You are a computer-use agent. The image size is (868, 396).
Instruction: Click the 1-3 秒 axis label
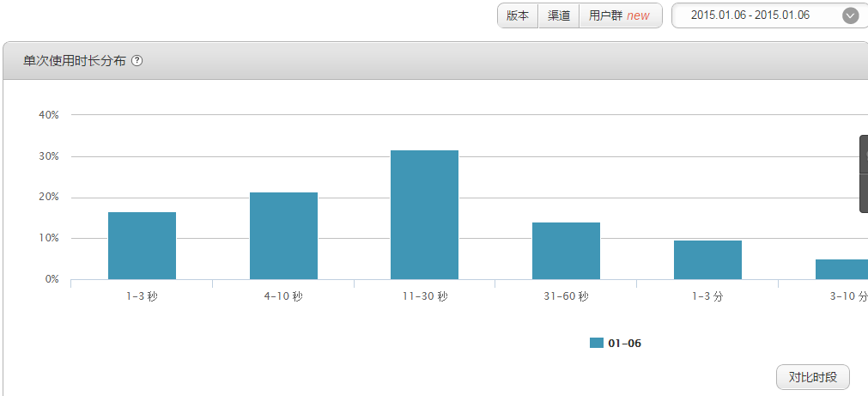click(142, 296)
